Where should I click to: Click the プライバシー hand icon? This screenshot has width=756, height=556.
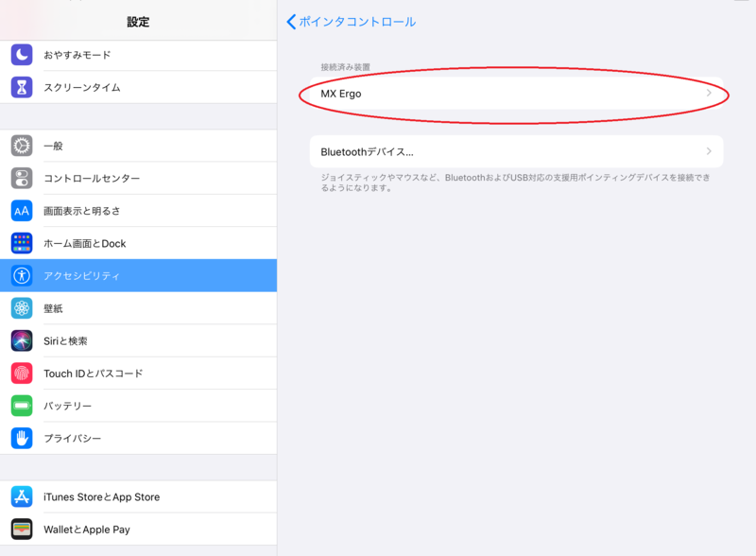pyautogui.click(x=20, y=438)
